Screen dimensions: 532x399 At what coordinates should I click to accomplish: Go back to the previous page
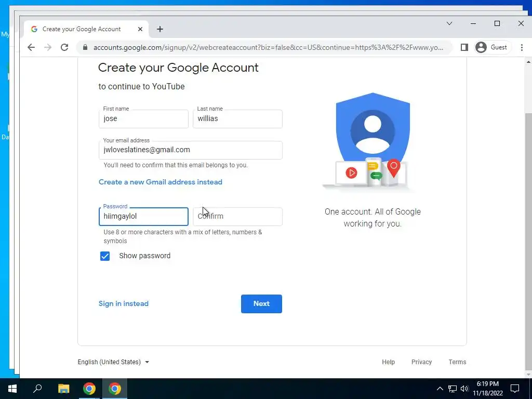[x=31, y=47]
